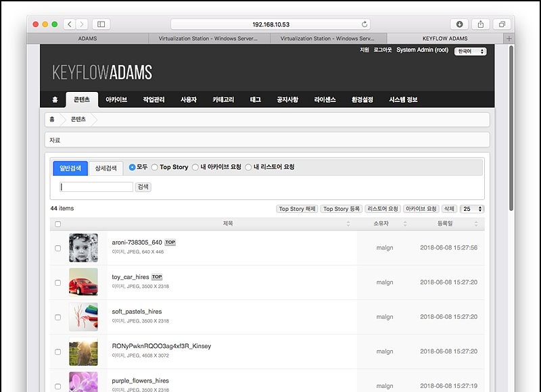Open the purple_flowers_hires title
Viewport: 541px width, 392px height.
tap(140, 381)
